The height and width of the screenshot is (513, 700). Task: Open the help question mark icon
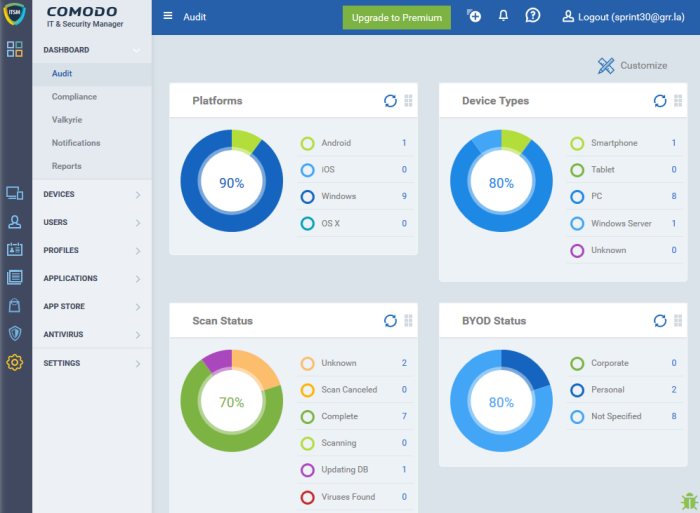pyautogui.click(x=533, y=16)
